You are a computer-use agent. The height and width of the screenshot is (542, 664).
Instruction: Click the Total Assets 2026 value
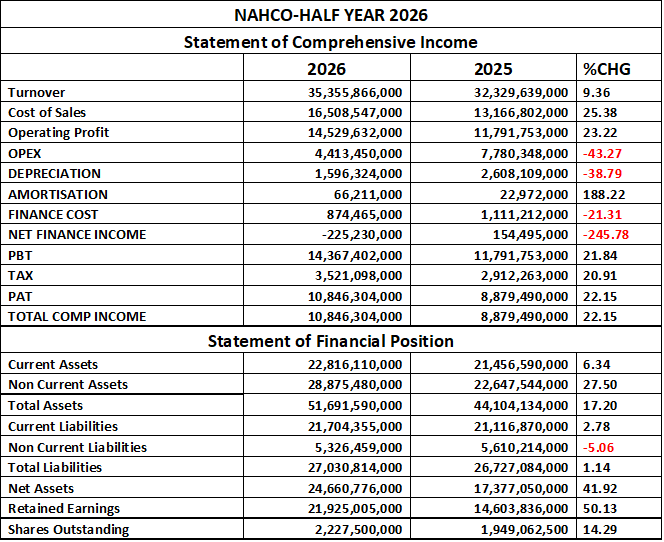click(355, 406)
